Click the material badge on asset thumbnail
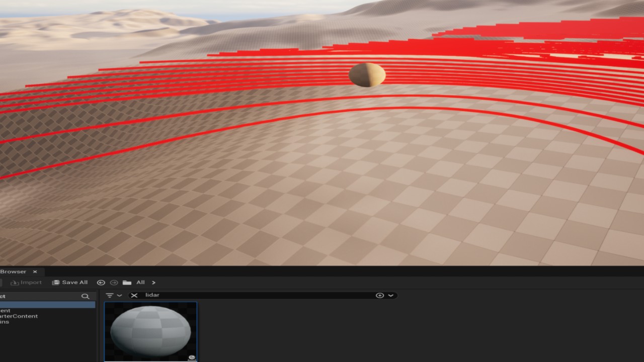644x362 pixels. pyautogui.click(x=191, y=357)
